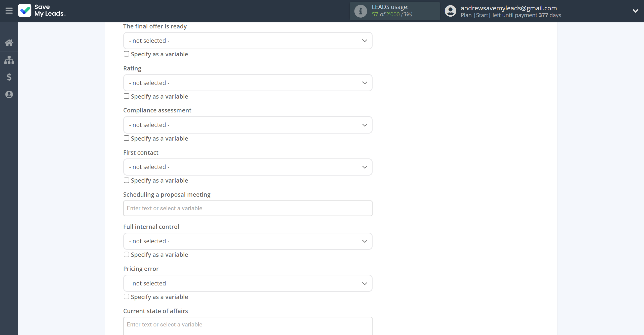Open the First contact dropdown selector
This screenshot has width=644, height=335.
pyautogui.click(x=248, y=166)
